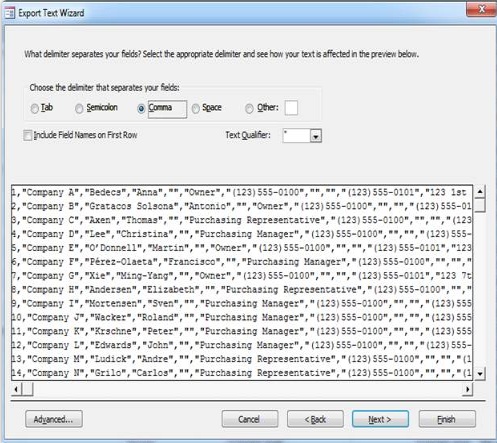497x443 pixels.
Task: Click the horizontal scroll left arrow
Action: (16, 389)
